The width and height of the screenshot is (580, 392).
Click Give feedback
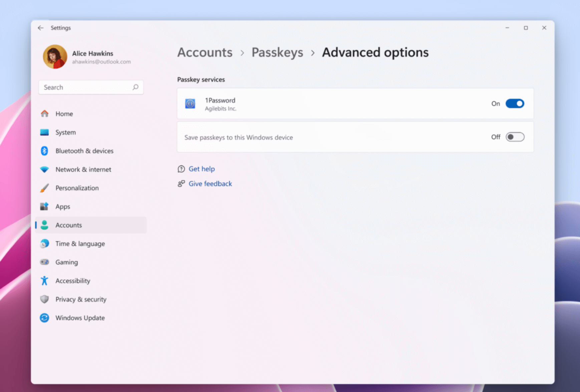(x=210, y=183)
